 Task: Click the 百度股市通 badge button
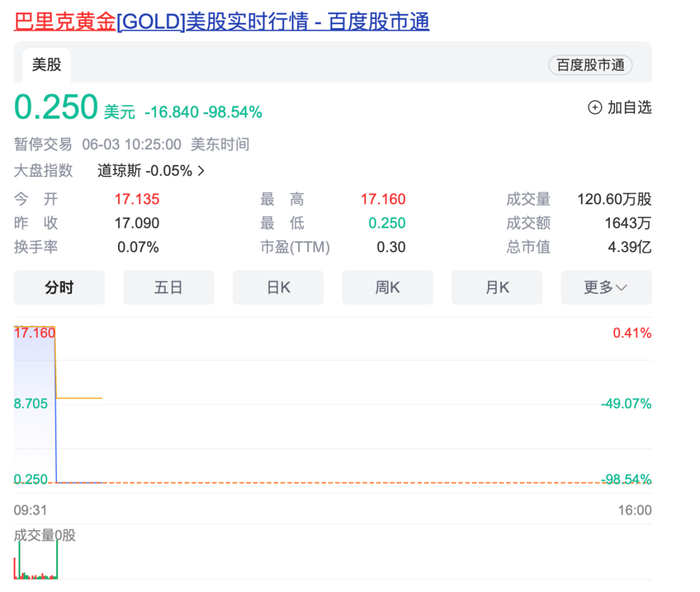tap(590, 65)
